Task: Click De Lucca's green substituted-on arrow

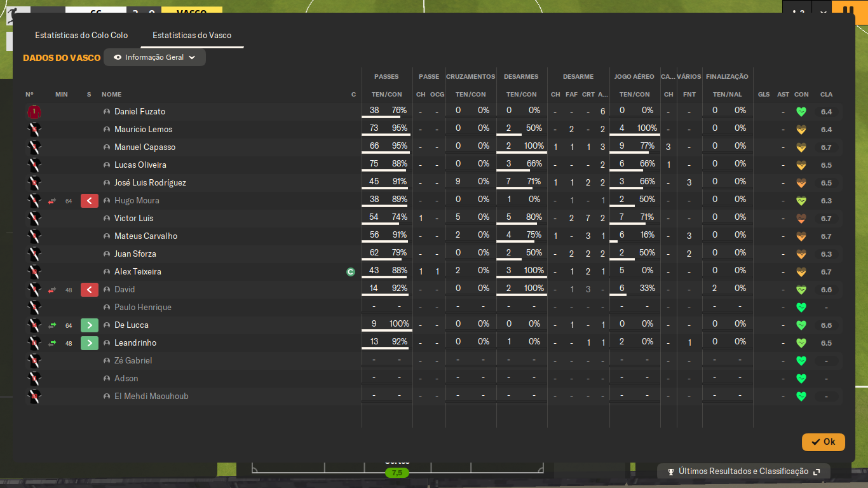Action: click(x=90, y=325)
